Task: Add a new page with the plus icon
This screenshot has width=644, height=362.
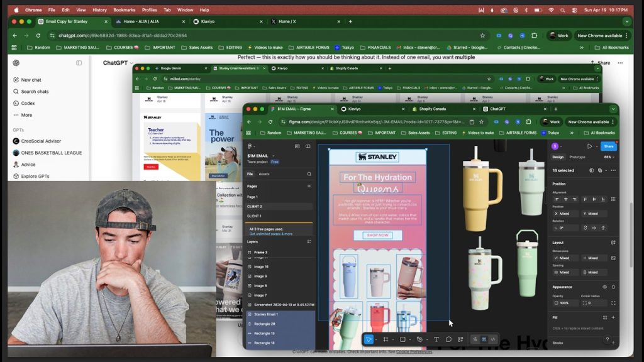Action: [309, 186]
